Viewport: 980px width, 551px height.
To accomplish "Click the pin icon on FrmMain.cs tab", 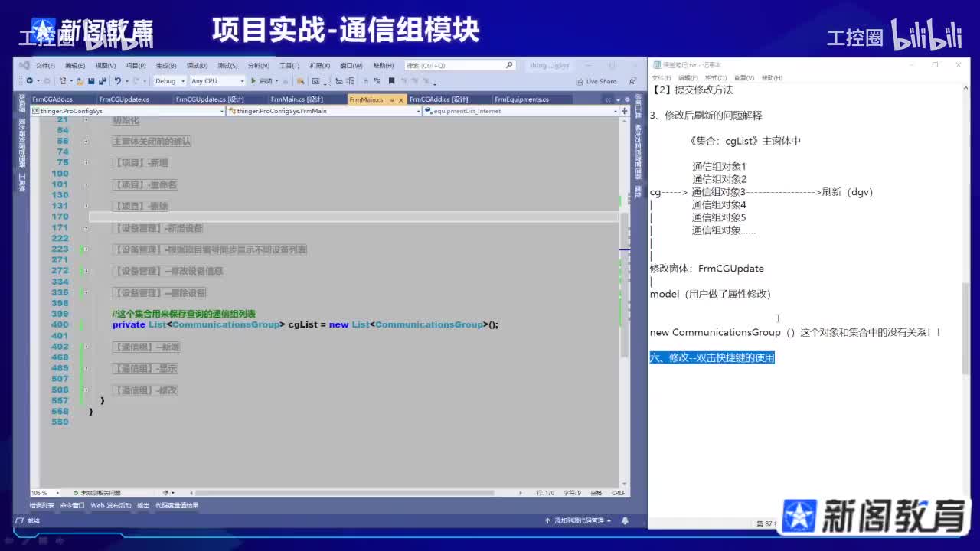I will 392,99.
